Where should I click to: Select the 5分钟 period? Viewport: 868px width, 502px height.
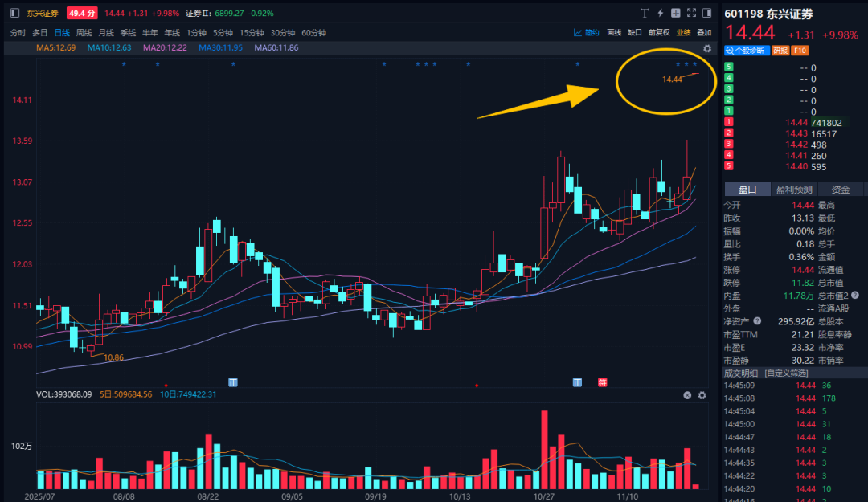pos(223,33)
